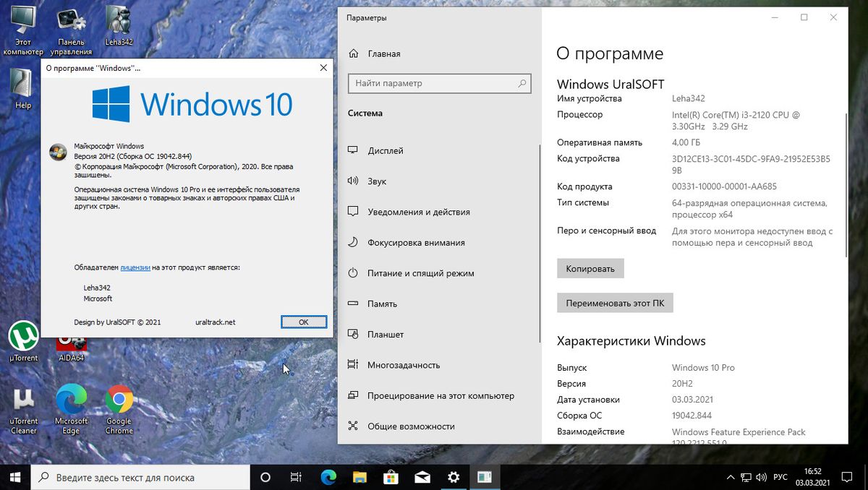Open uTorrent Cleaner desktop icon
The image size is (868, 490).
tap(23, 410)
